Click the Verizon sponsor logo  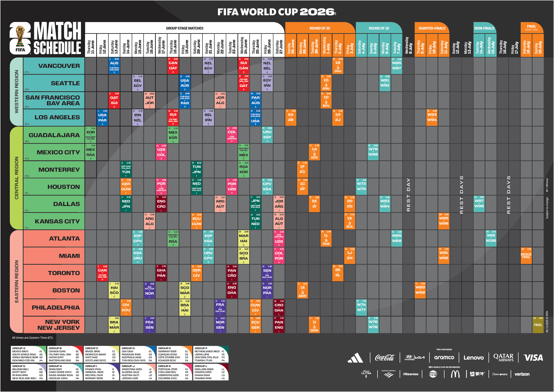[x=522, y=374]
